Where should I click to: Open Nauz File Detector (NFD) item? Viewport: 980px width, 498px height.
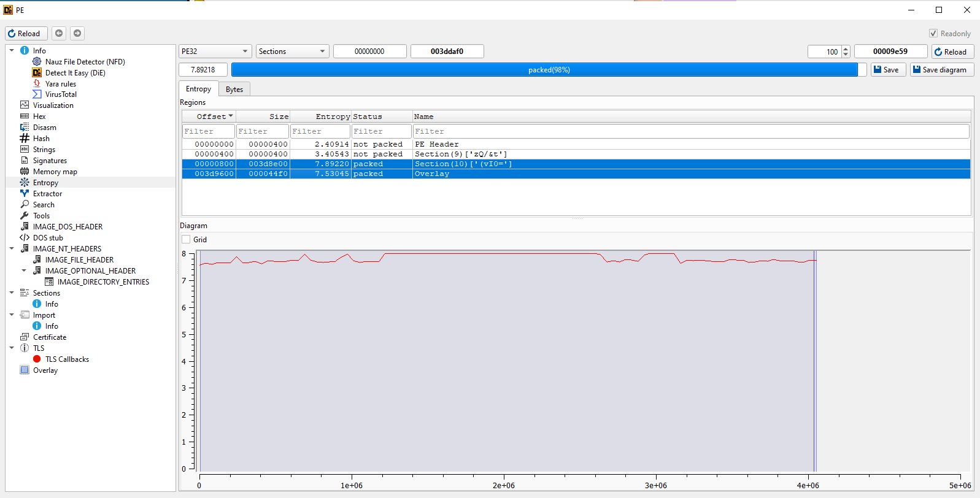(85, 62)
